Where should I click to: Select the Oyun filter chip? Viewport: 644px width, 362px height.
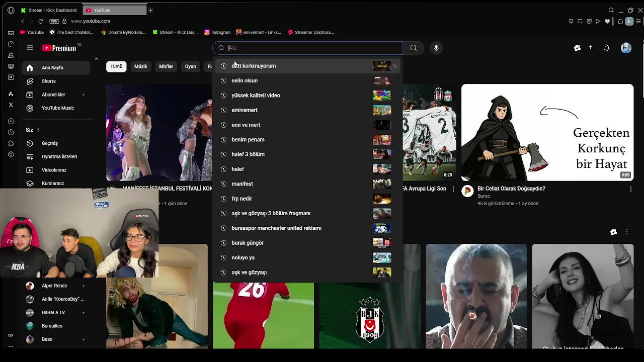(190, 66)
